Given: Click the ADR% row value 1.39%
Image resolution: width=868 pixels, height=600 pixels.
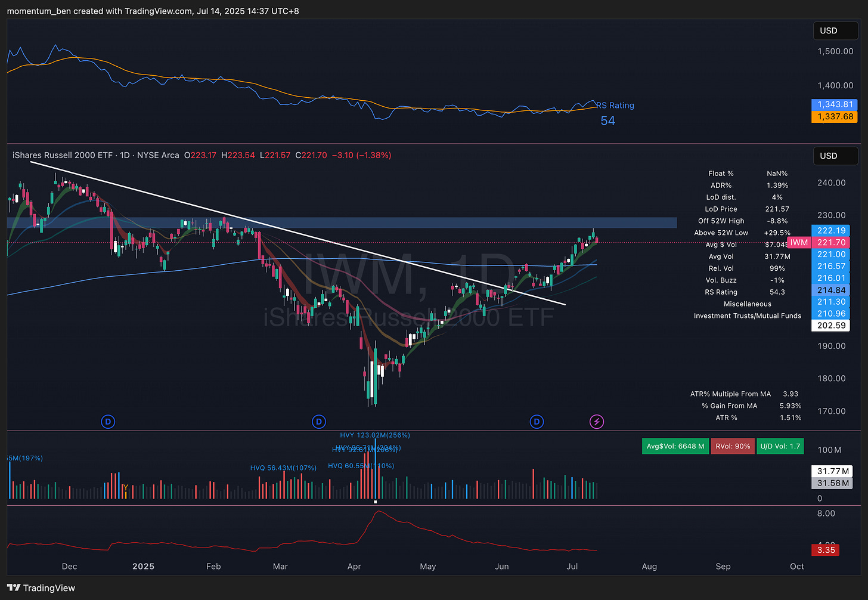Looking at the screenshot, I should point(777,185).
